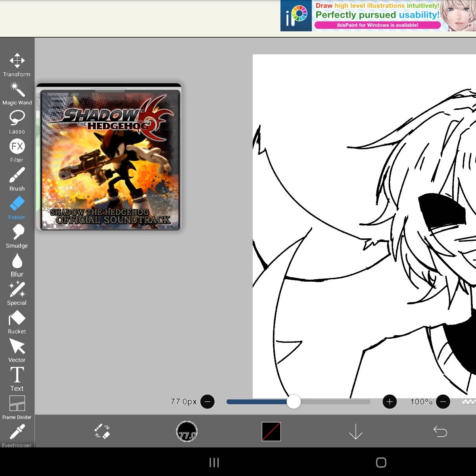476x476 pixels.
Task: Open the FX Filter tool
Action: (x=17, y=151)
